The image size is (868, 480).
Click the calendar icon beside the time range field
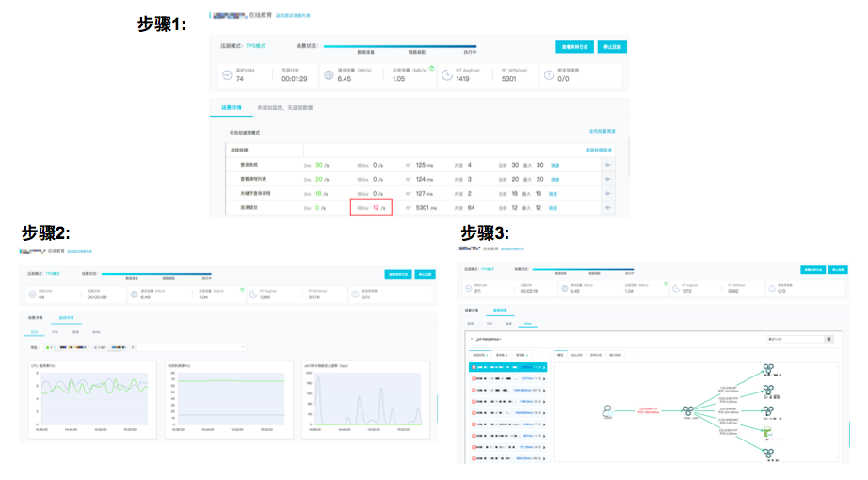click(828, 339)
